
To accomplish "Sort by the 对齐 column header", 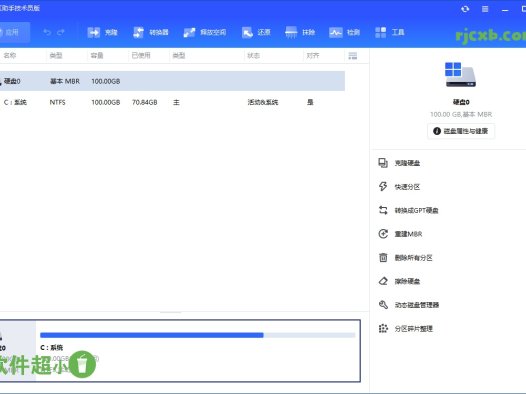I will pos(312,55).
